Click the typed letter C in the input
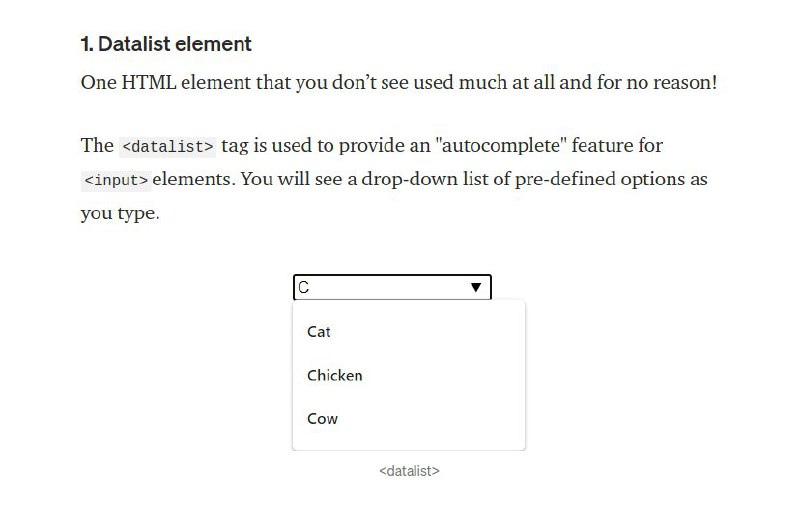Screen dimensions: 800x507 (x=304, y=288)
